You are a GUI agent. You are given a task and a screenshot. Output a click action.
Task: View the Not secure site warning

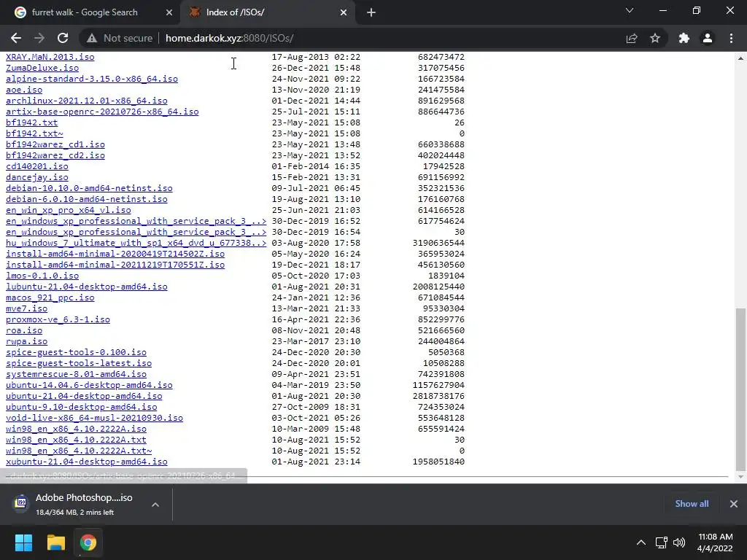[x=120, y=38]
